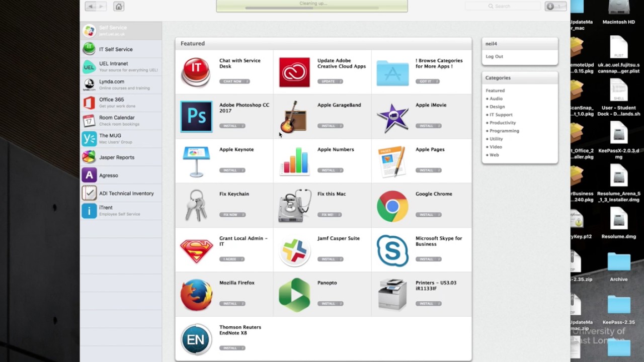Select the Archive folder on desktop
644x362 pixels.
619,267
